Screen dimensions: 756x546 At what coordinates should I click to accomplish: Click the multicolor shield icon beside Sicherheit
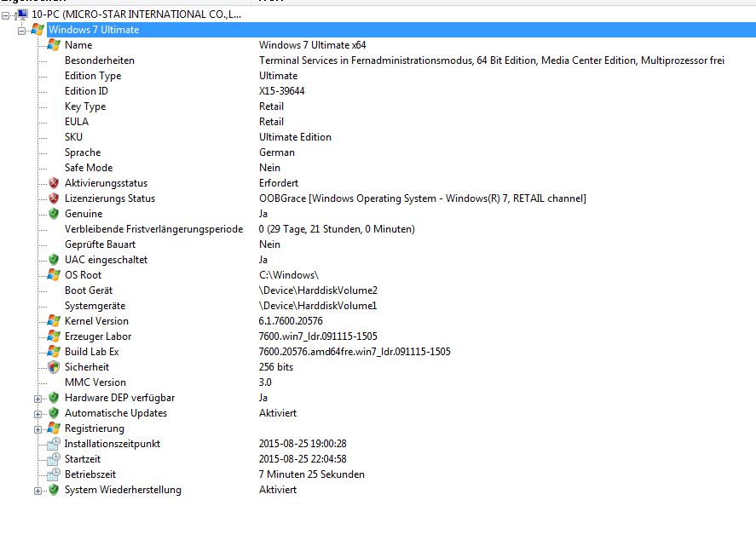(x=54, y=367)
